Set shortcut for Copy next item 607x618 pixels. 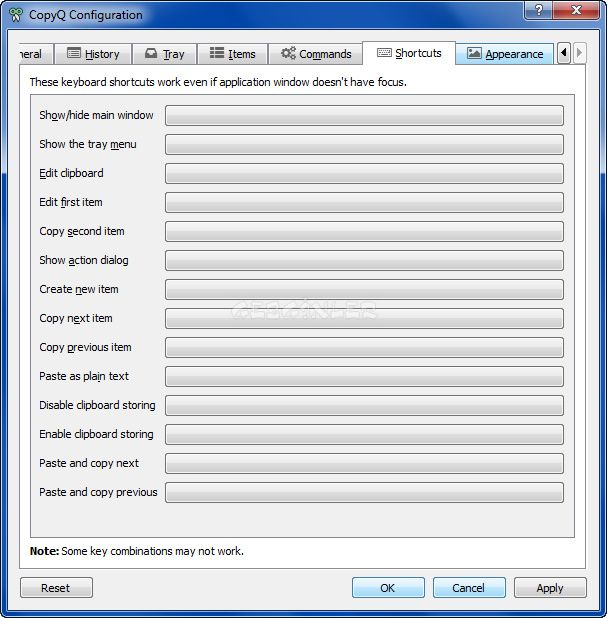(364, 318)
